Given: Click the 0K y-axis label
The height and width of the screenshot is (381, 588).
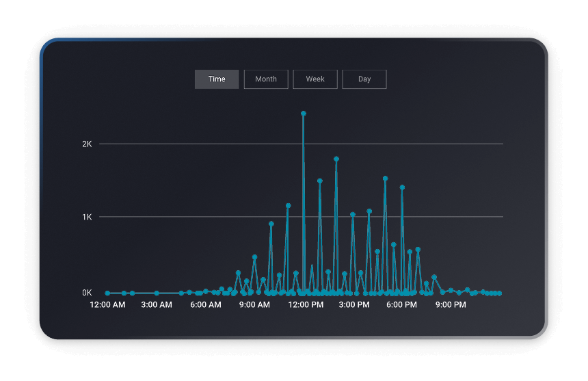Looking at the screenshot, I should tap(87, 293).
